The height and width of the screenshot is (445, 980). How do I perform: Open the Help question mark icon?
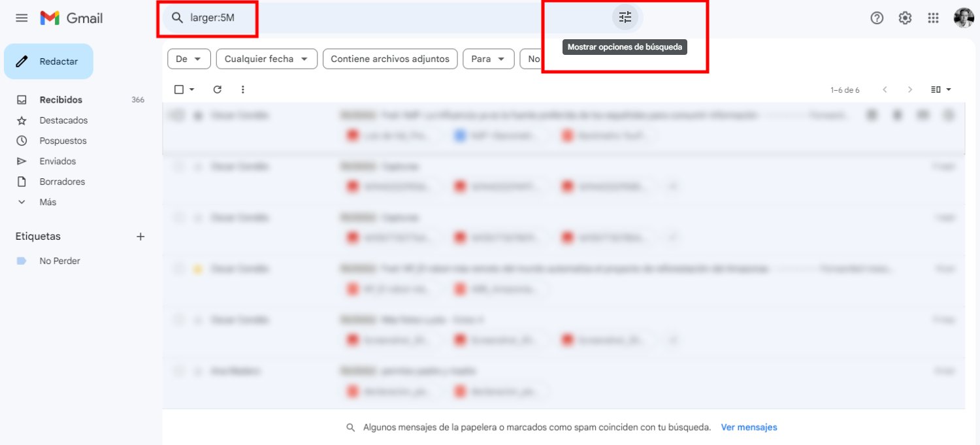pos(877,18)
